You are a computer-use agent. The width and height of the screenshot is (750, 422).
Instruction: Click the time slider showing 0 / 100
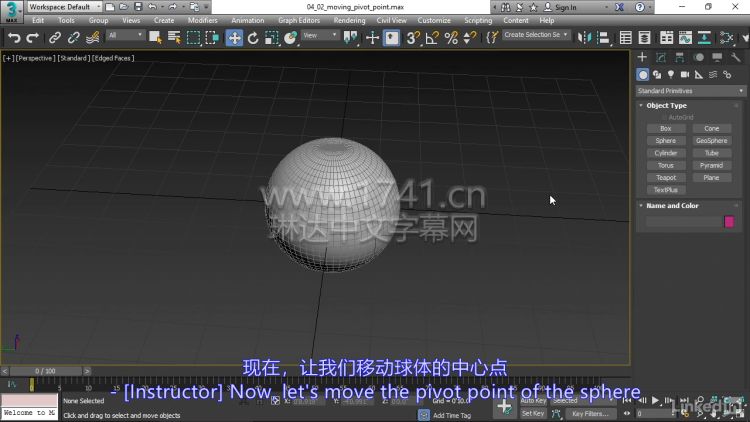coord(45,371)
